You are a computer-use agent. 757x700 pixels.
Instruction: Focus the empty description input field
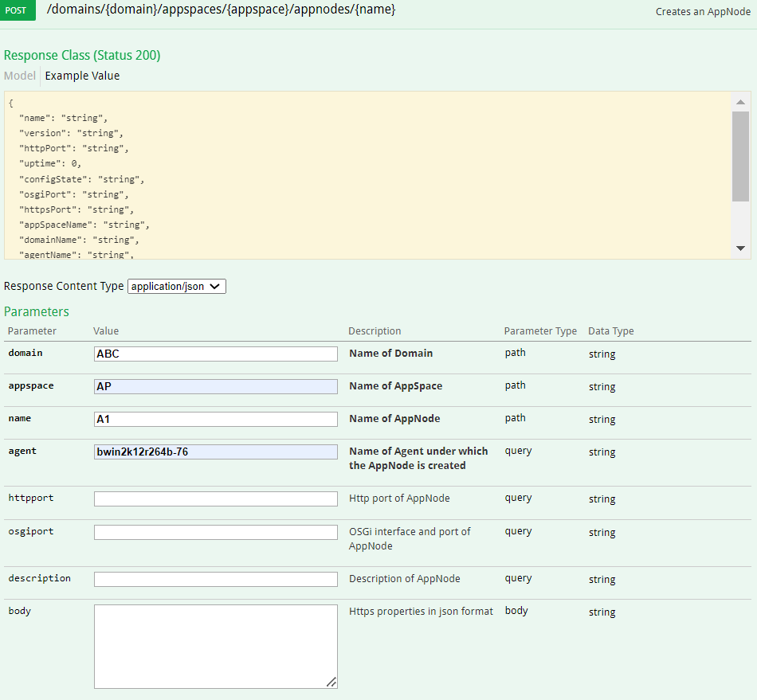coord(215,579)
